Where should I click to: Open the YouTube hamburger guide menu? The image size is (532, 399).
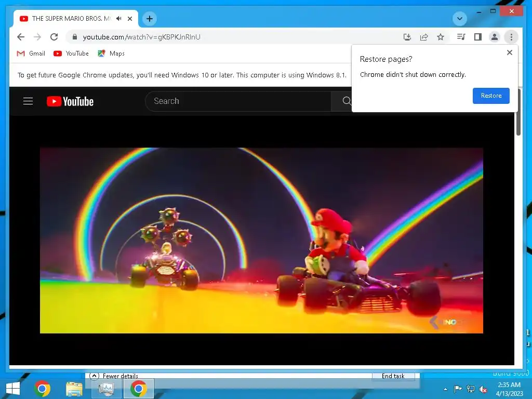click(x=28, y=101)
